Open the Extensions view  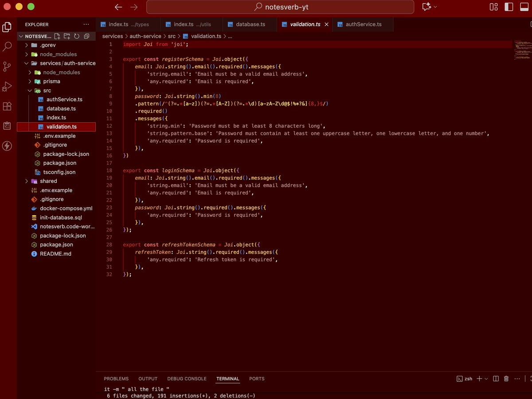pos(7,106)
